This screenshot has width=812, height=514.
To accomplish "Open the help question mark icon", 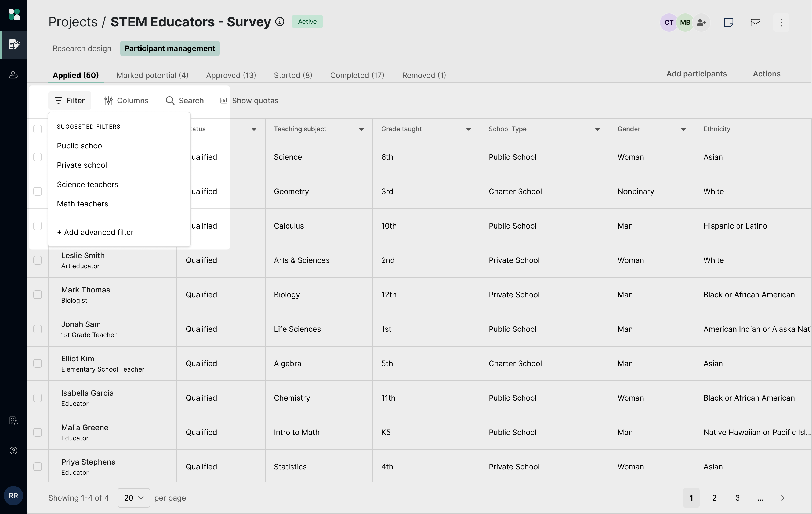I will (13, 451).
